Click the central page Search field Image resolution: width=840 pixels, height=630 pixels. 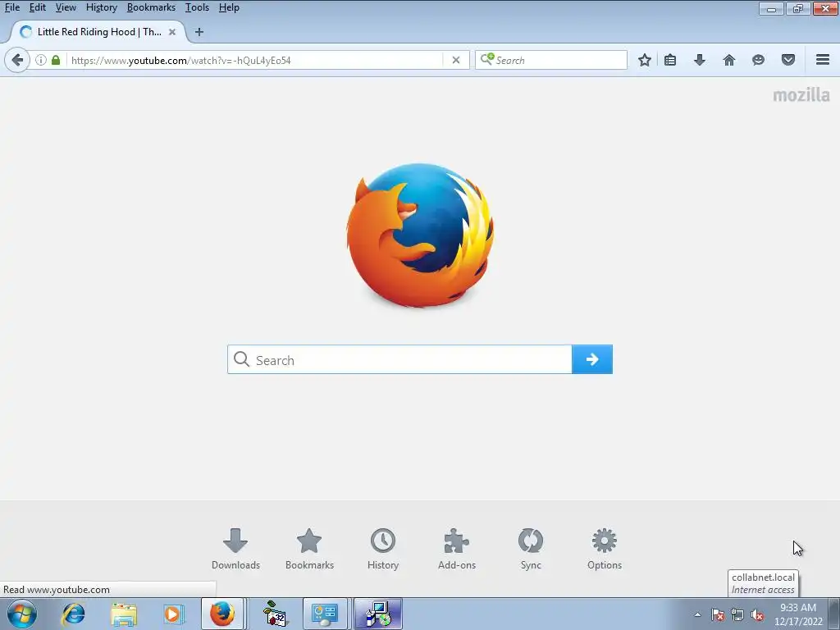point(399,359)
